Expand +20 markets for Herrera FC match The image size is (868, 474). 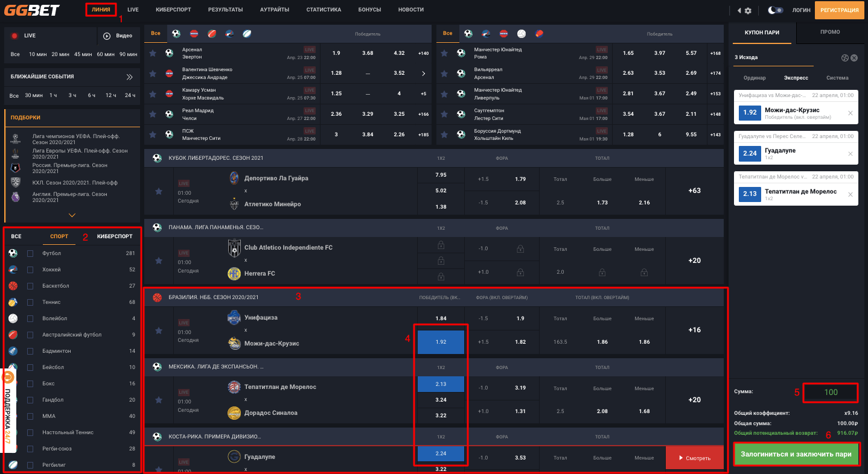[694, 261]
